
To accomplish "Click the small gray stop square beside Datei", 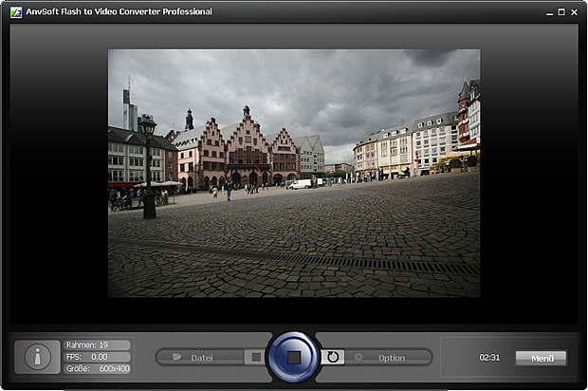I will [256, 357].
